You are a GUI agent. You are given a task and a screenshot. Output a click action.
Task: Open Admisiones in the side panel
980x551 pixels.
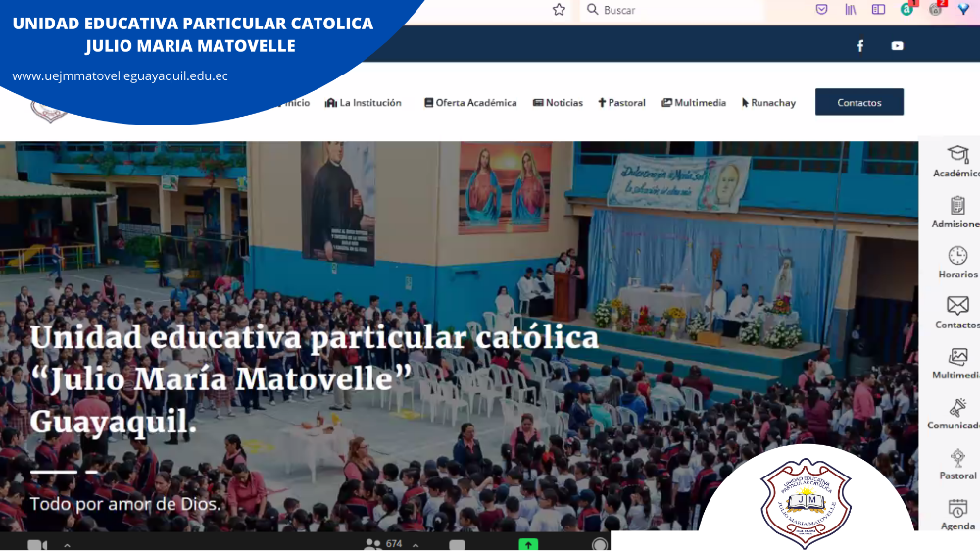[x=956, y=212]
